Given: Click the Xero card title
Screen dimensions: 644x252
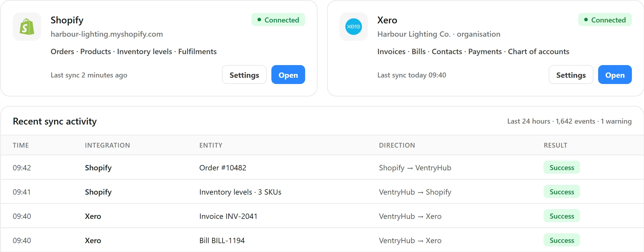Looking at the screenshot, I should (387, 20).
